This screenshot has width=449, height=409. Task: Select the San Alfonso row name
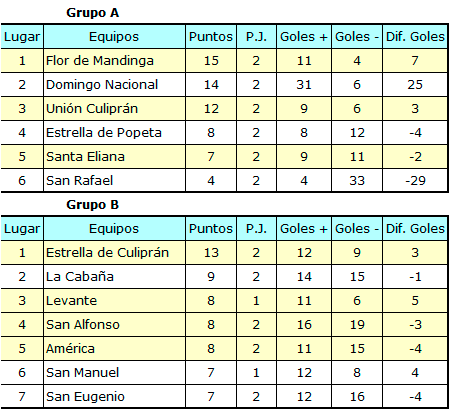(x=83, y=324)
